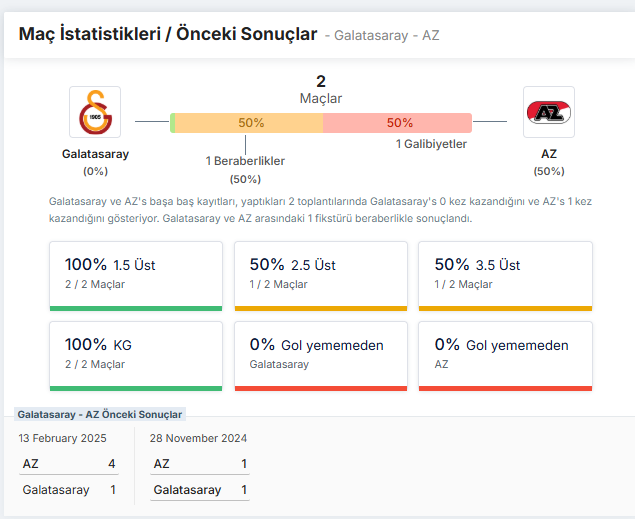Image resolution: width=635 pixels, height=519 pixels.
Task: Click the 1 Galibiyetler label
Action: 431,144
